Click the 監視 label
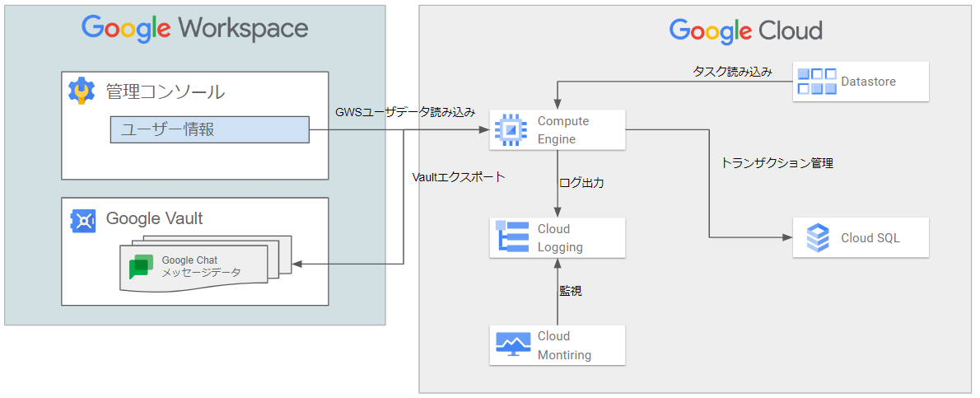The height and width of the screenshot is (398, 980). [x=570, y=291]
